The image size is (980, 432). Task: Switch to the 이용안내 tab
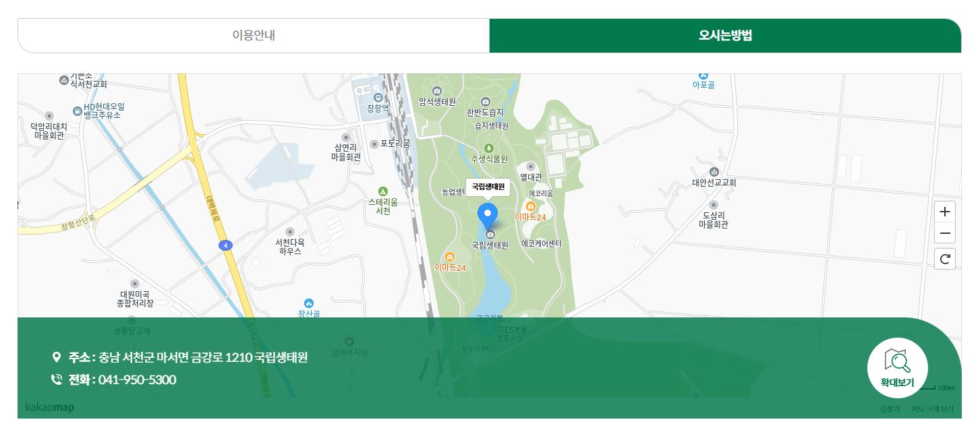[254, 36]
